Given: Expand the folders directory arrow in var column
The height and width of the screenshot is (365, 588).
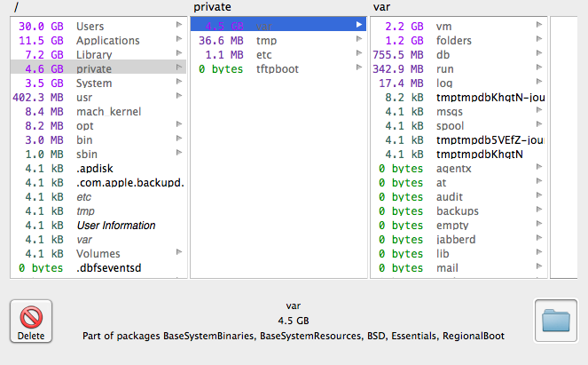Looking at the screenshot, I should tap(539, 39).
